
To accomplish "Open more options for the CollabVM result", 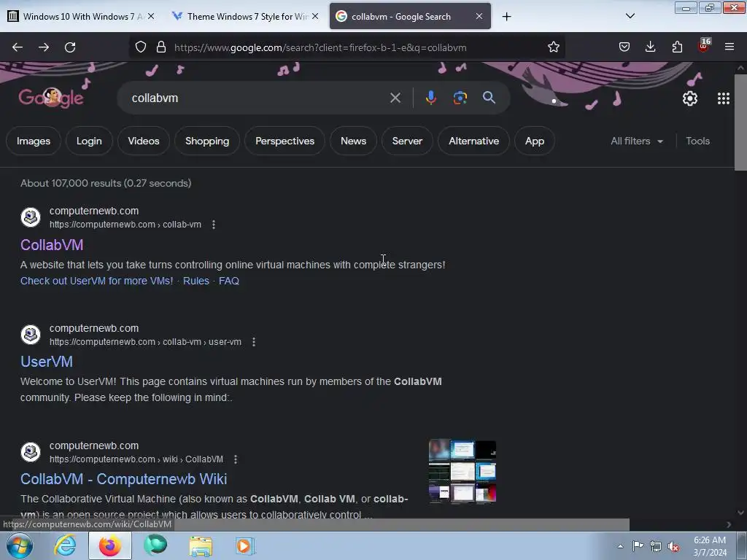I will (214, 225).
